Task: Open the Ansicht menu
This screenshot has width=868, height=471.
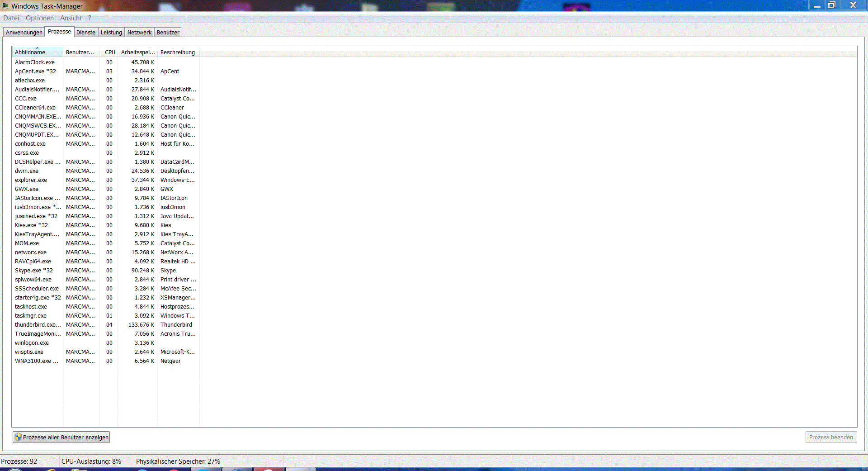Action: 71,18
